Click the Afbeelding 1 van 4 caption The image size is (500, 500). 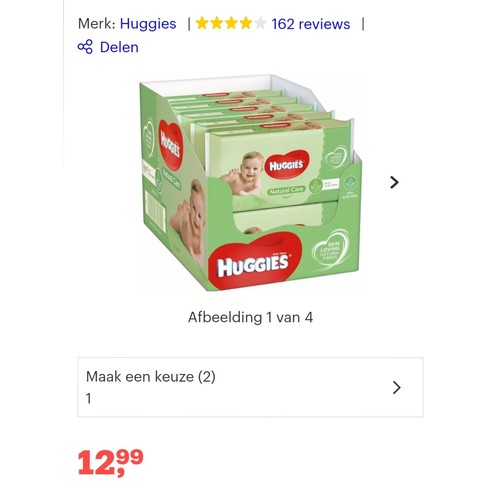pyautogui.click(x=250, y=317)
